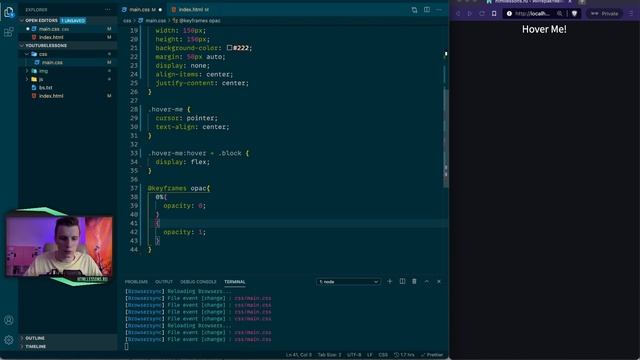Click the browser bookmark icon
640x360 pixels.
(x=494, y=13)
